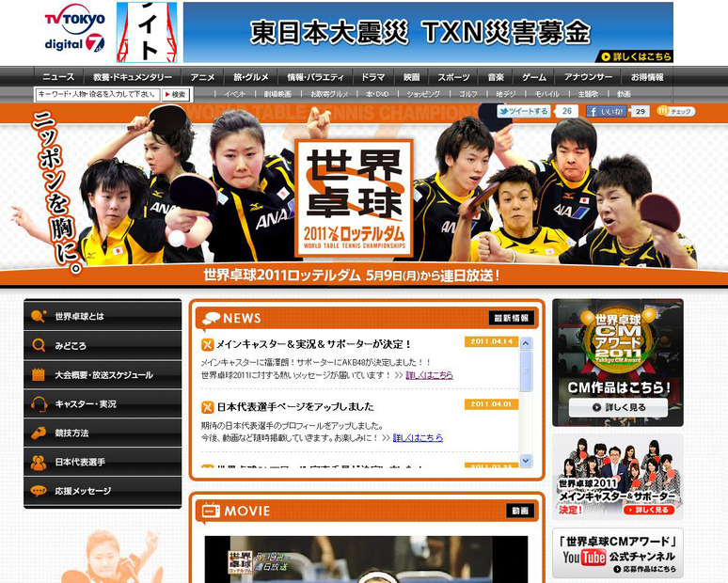
Task: Open みどころ with the magnifier icon
Action: [103, 345]
